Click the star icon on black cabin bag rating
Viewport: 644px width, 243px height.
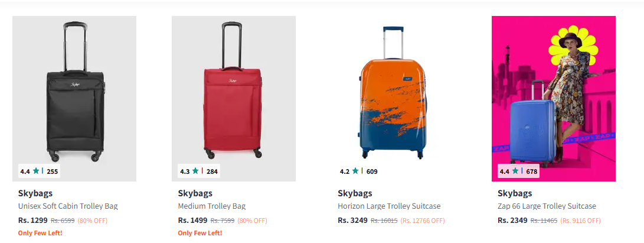click(x=36, y=171)
